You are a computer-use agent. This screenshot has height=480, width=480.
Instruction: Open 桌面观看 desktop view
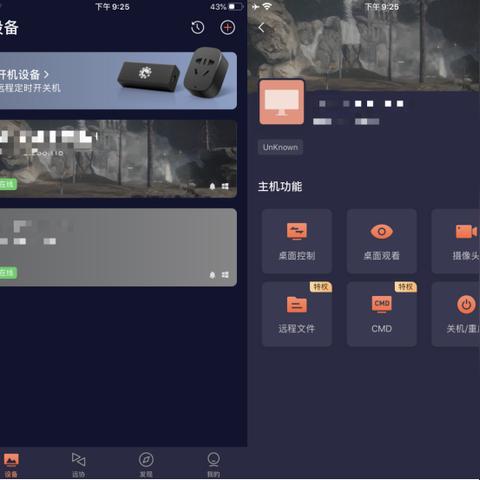pyautogui.click(x=382, y=241)
